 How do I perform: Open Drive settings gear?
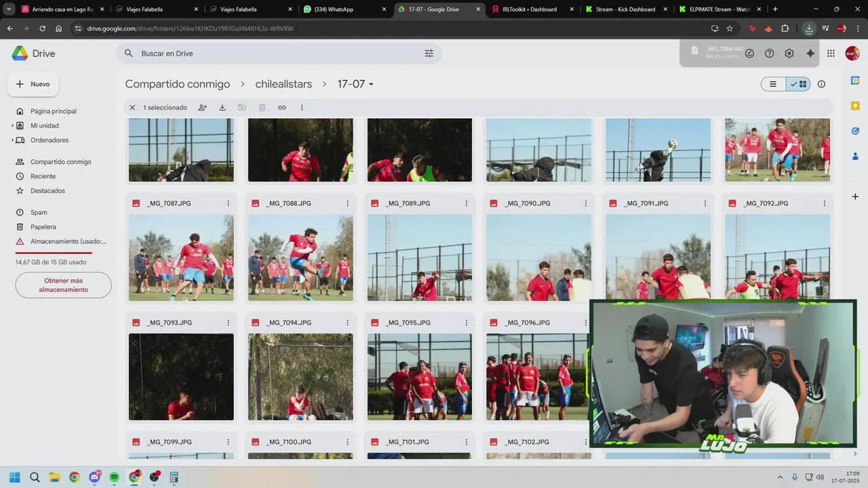point(789,54)
